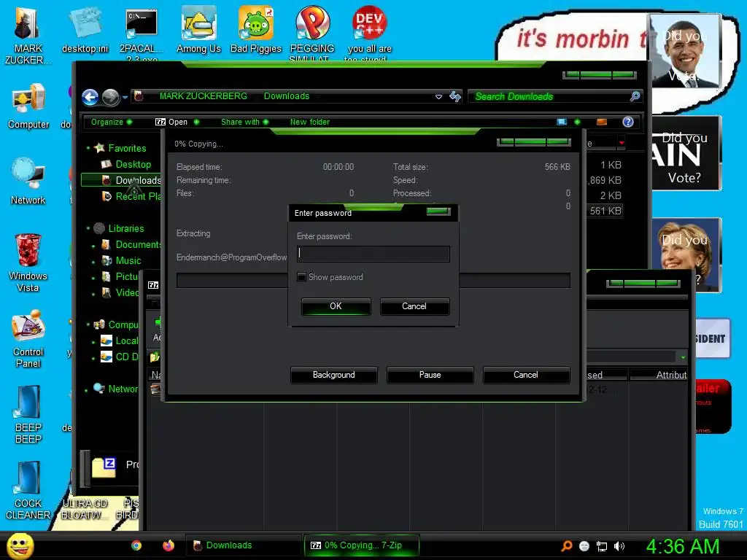Click the refresh icon beside address bar
The width and height of the screenshot is (747, 560).
point(455,97)
